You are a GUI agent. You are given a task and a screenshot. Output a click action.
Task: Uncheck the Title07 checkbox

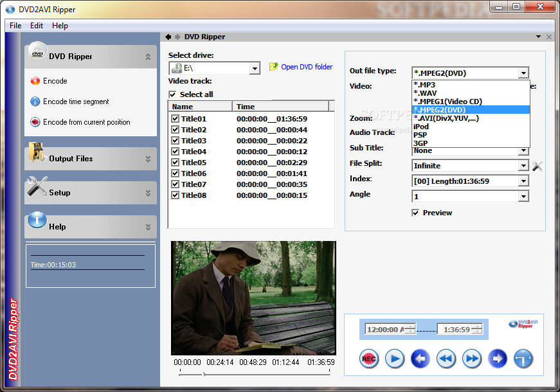175,184
